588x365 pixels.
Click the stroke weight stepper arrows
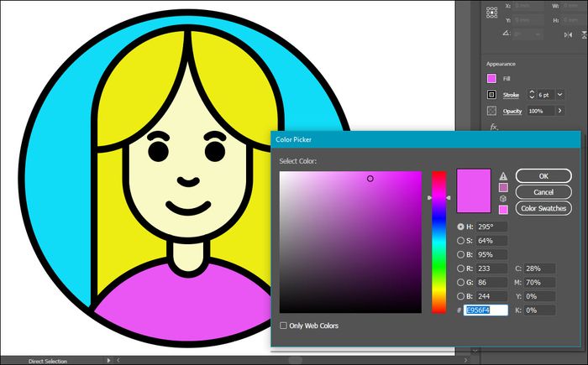coord(532,95)
